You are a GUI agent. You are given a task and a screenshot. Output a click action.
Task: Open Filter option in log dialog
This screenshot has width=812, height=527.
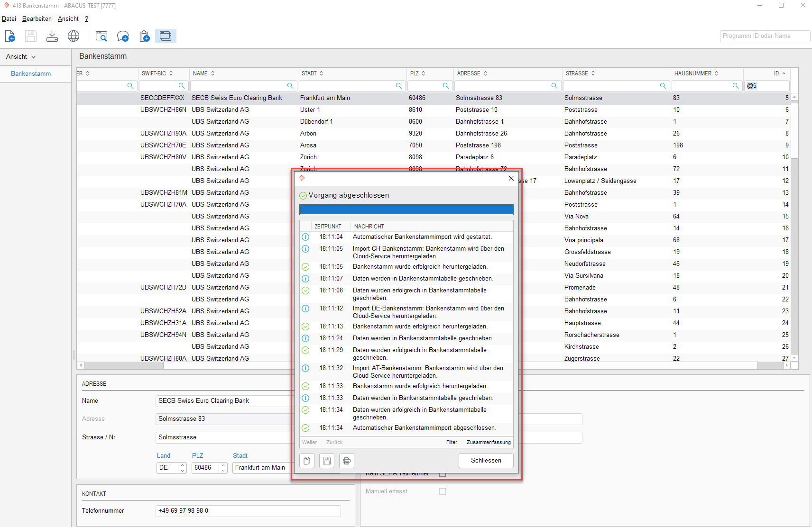452,442
